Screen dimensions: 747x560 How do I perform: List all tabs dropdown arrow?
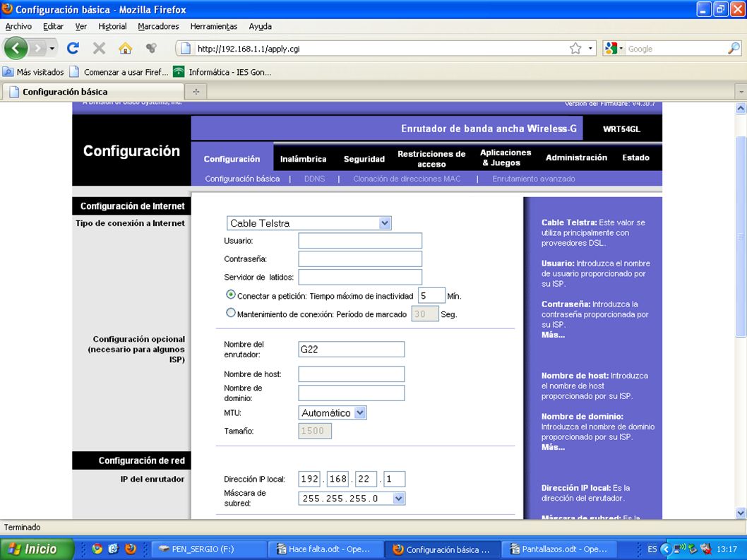click(741, 91)
